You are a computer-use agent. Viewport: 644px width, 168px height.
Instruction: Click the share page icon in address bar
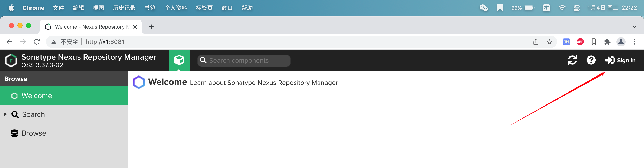click(x=536, y=42)
